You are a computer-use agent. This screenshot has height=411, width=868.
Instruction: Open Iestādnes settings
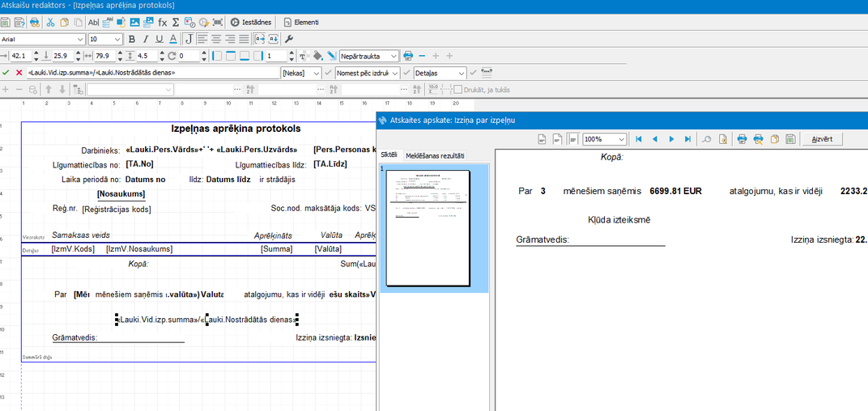(x=251, y=22)
